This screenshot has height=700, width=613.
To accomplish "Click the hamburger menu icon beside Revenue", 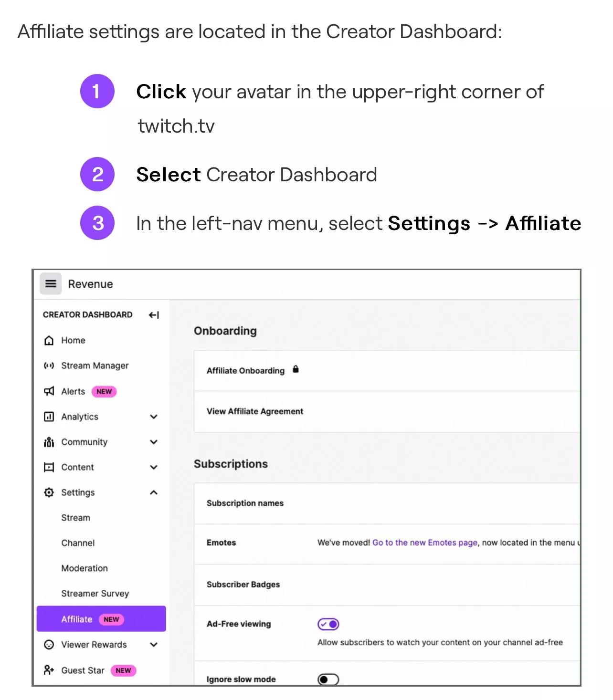I will pyautogui.click(x=51, y=284).
